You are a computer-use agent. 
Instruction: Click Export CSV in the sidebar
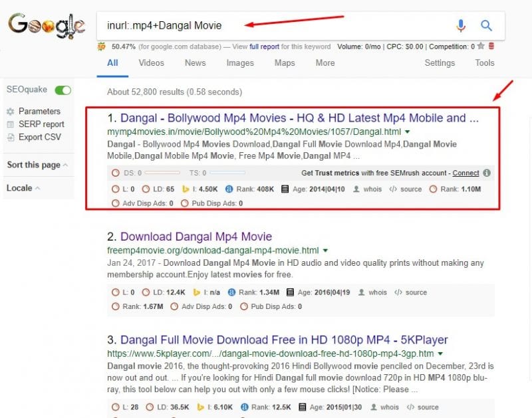(x=40, y=137)
